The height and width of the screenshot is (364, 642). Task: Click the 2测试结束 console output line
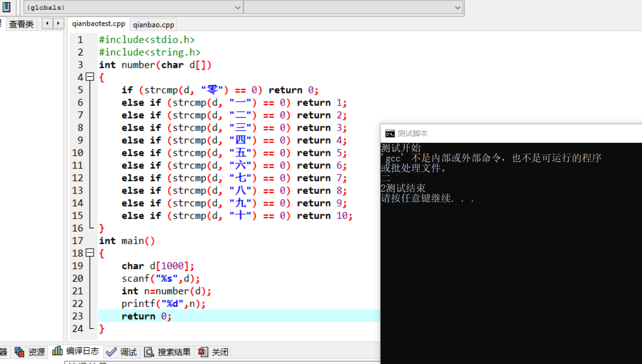click(404, 188)
